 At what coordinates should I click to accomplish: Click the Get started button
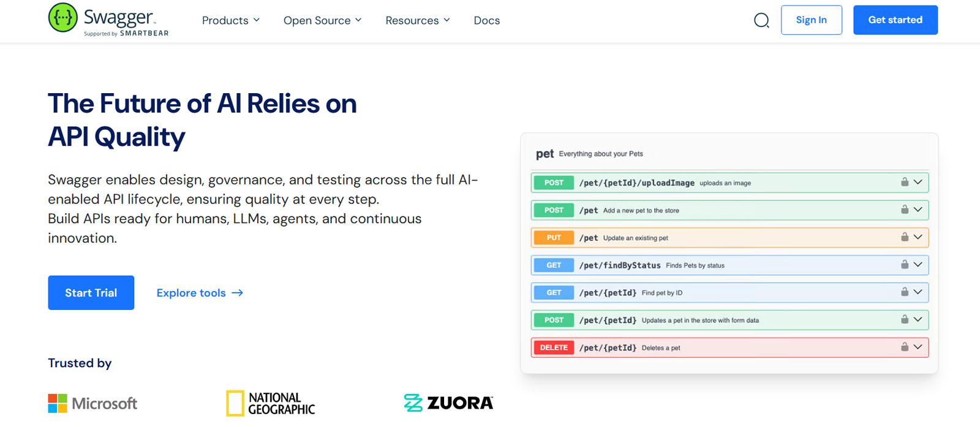pyautogui.click(x=895, y=20)
